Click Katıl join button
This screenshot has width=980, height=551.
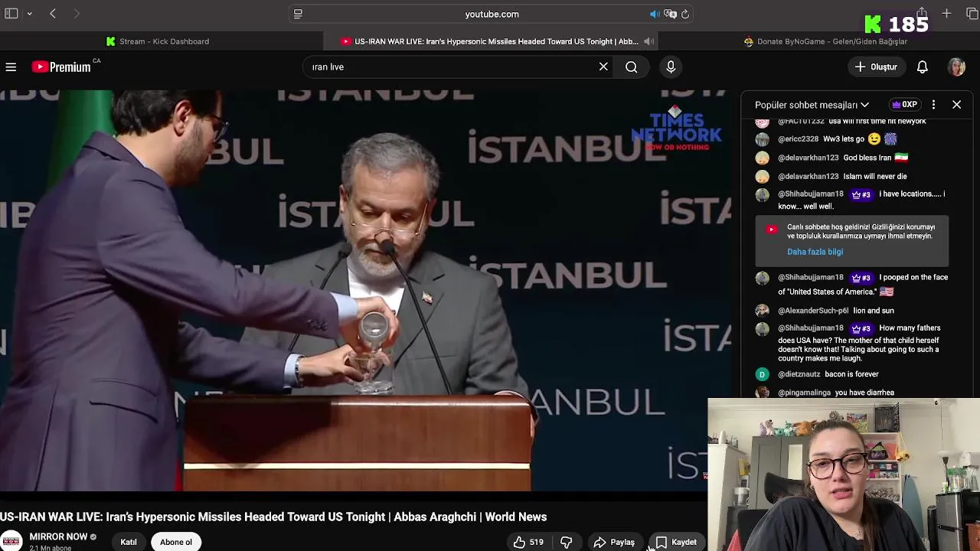129,542
